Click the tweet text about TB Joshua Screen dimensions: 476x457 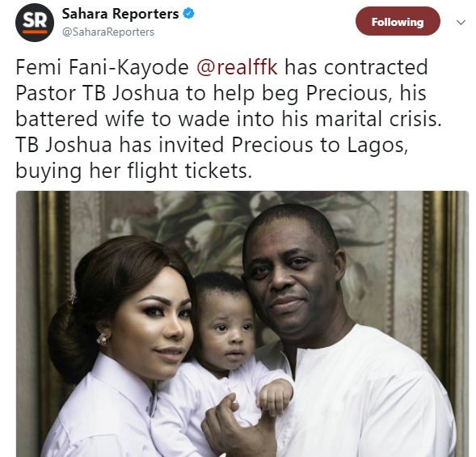pyautogui.click(x=228, y=119)
